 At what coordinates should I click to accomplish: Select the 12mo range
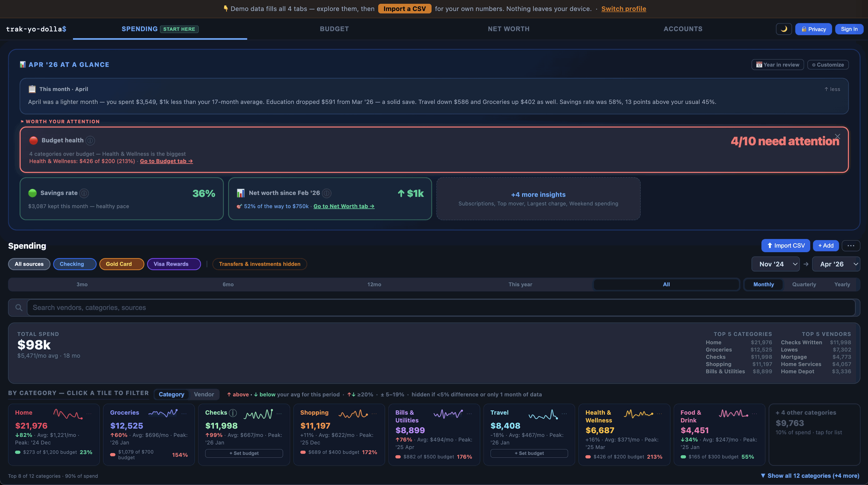click(374, 284)
